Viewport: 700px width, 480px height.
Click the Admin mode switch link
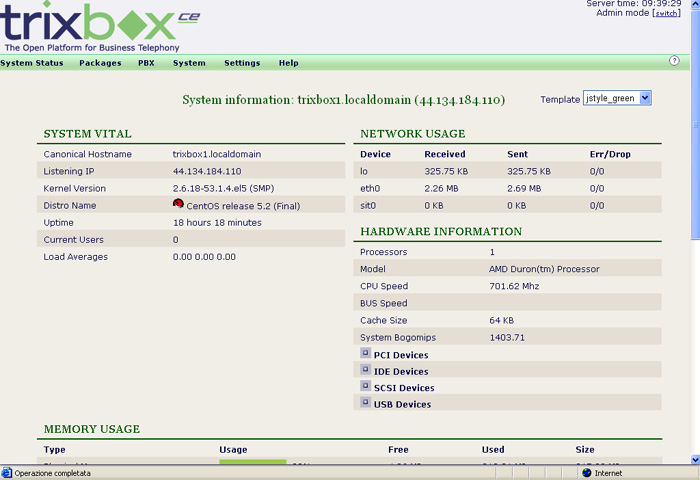[x=666, y=13]
